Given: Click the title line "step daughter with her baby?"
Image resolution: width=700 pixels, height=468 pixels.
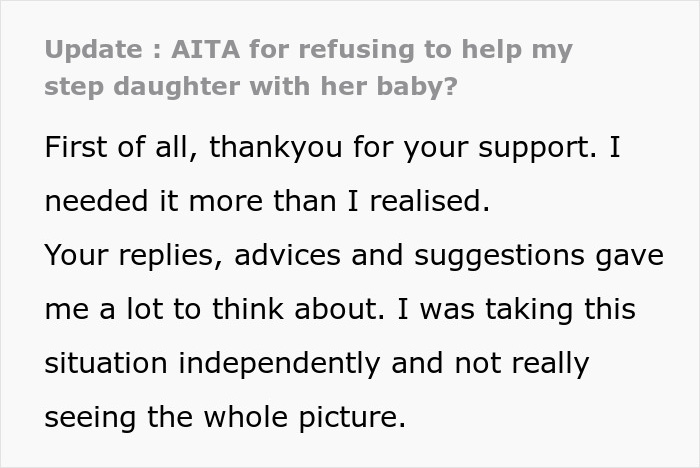Looking at the screenshot, I should coord(251,86).
